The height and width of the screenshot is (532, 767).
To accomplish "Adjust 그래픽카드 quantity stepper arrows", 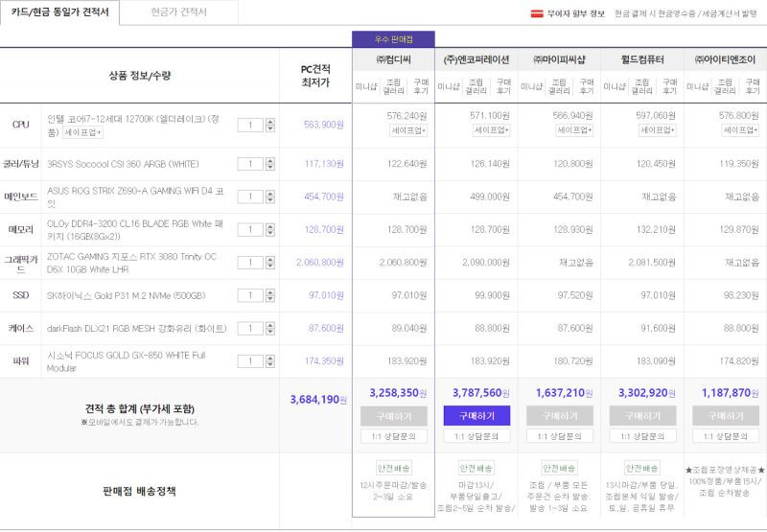I will click(x=270, y=263).
